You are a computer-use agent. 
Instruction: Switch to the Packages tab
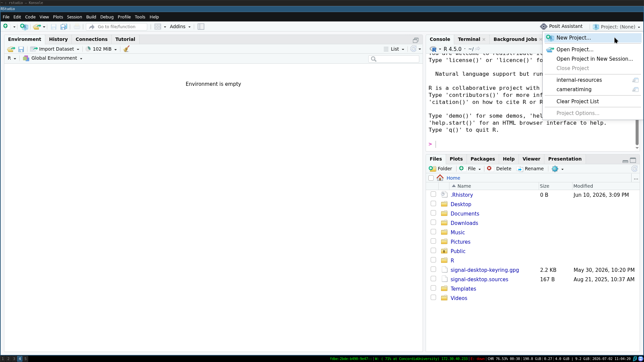click(482, 159)
